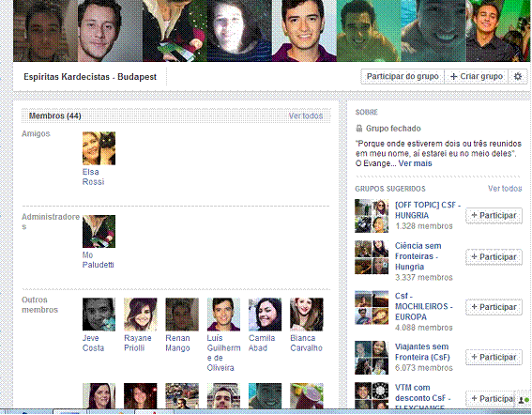Open the group settings gear icon
Screen dimensions: 532x415
coord(517,76)
